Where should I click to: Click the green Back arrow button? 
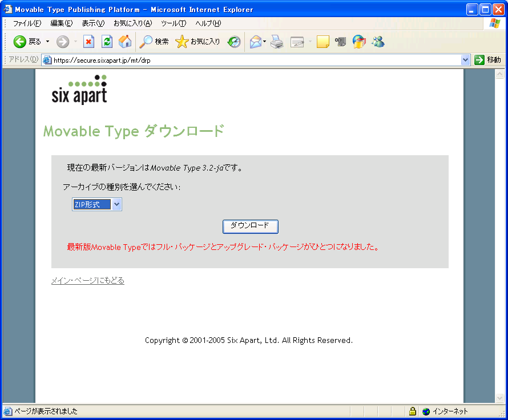point(20,42)
